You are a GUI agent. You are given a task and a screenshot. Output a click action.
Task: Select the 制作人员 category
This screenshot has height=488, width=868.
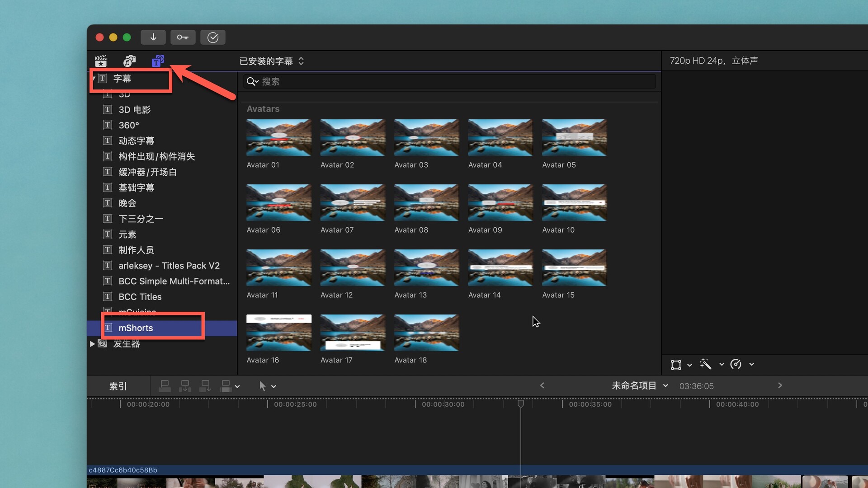point(163,250)
